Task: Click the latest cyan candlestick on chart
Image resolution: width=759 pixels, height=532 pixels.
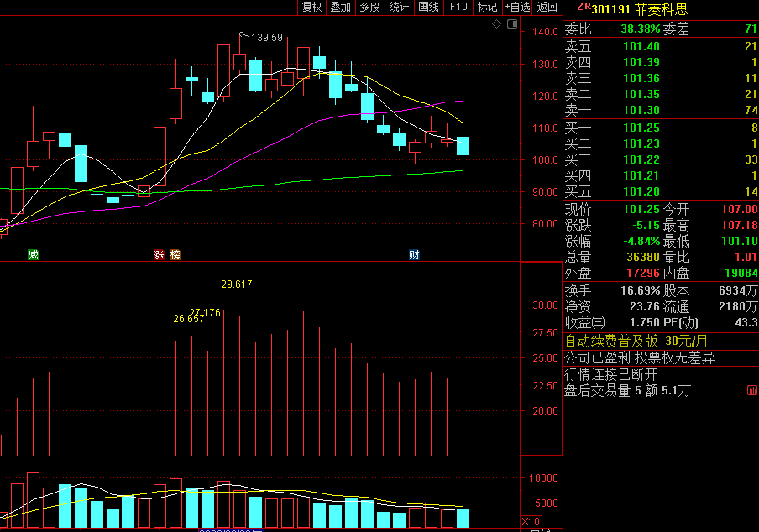Action: click(463, 146)
